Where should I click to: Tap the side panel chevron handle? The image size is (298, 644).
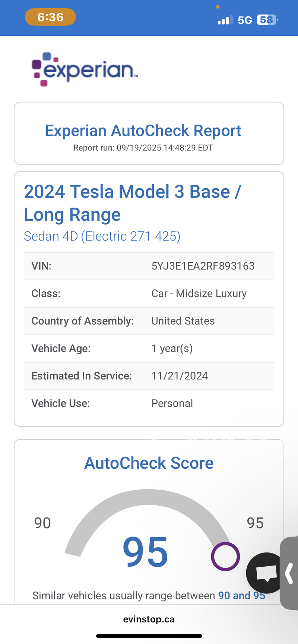[x=290, y=573]
